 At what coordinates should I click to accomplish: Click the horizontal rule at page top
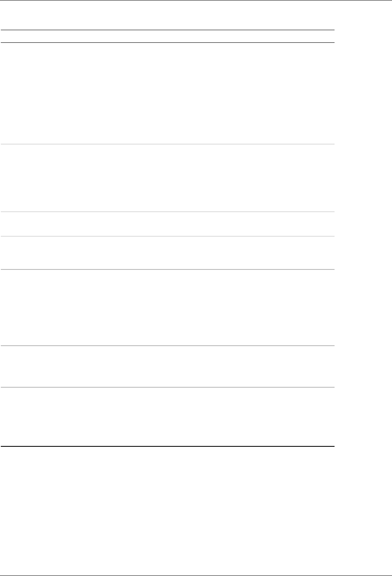[196, 0]
